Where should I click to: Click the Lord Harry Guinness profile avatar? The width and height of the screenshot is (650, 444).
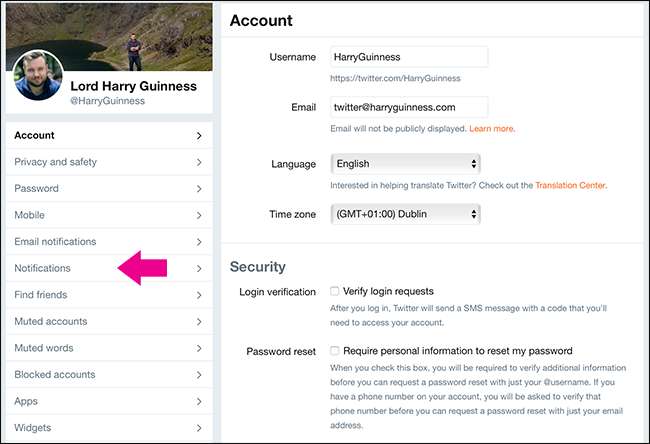point(40,77)
